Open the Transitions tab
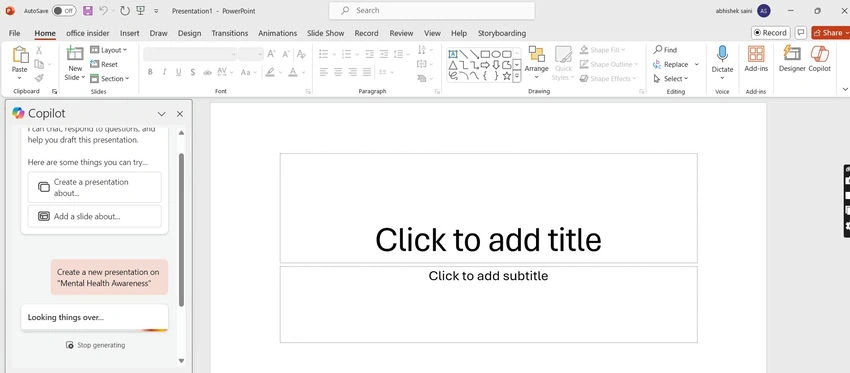The height and width of the screenshot is (373, 850). [229, 33]
